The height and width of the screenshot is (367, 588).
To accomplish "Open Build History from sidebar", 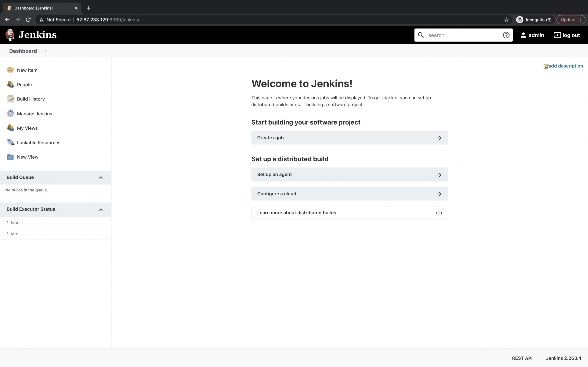I will click(x=31, y=99).
